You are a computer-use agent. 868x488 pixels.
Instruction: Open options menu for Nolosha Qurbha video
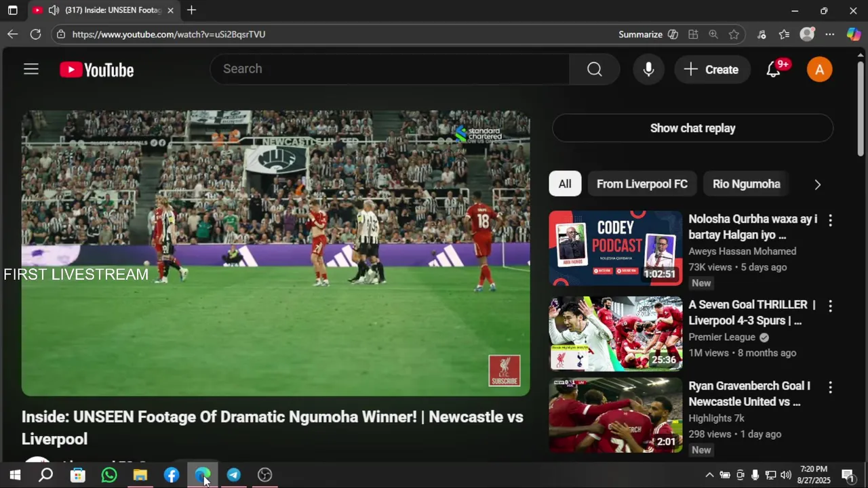point(830,220)
